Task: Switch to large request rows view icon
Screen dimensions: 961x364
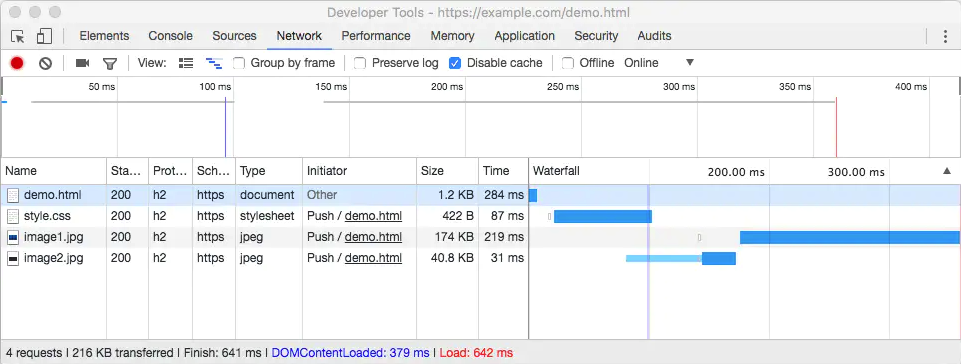Action: click(186, 63)
